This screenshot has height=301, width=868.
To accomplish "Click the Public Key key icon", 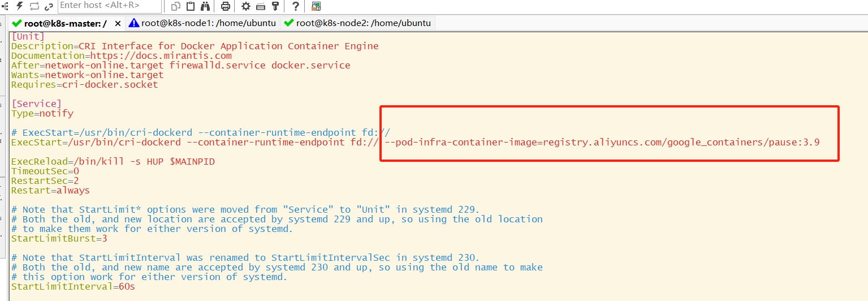I will click(275, 6).
